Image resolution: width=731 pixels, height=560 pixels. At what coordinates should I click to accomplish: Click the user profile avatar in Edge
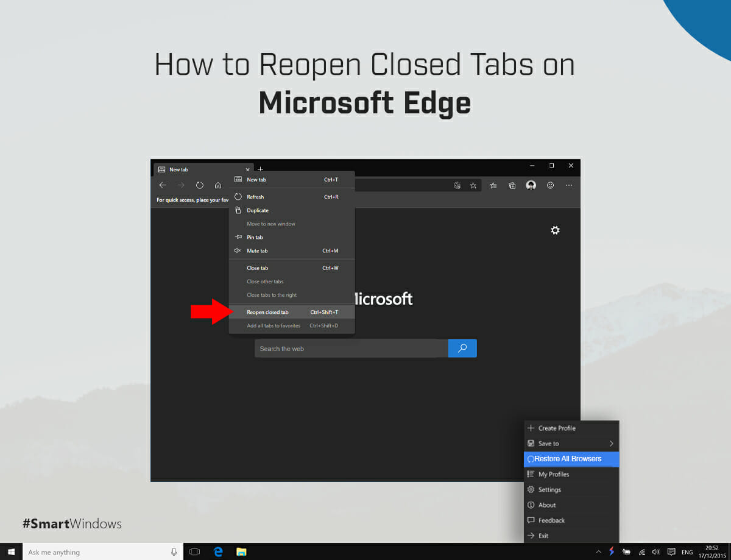pyautogui.click(x=531, y=185)
